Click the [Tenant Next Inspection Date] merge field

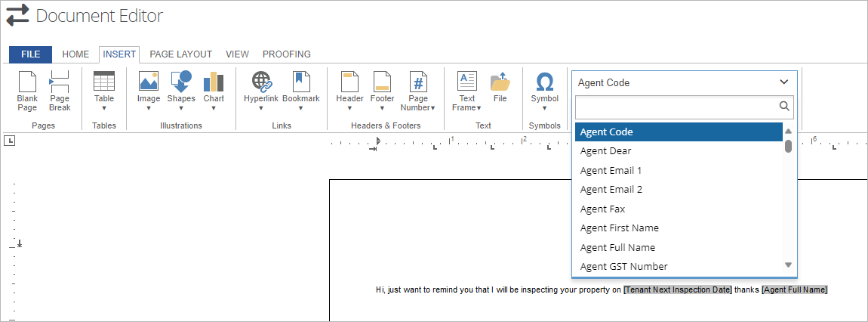678,289
